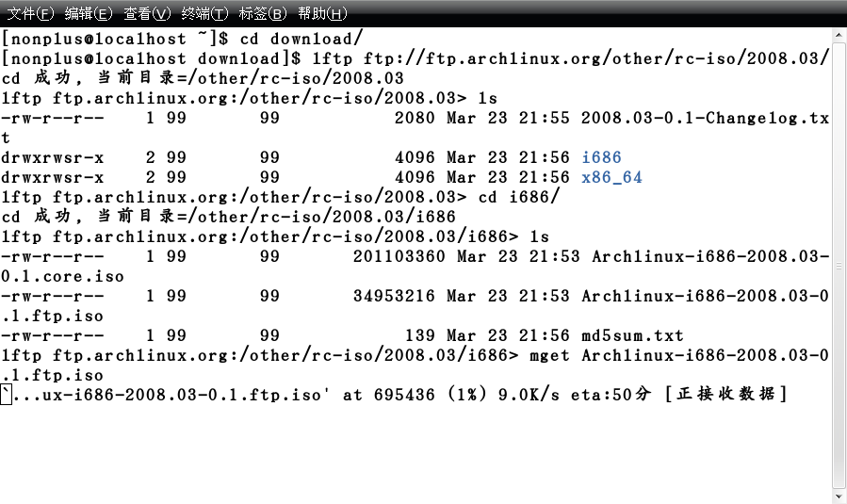Click the md5sum.txt filename in listing

tap(632, 335)
